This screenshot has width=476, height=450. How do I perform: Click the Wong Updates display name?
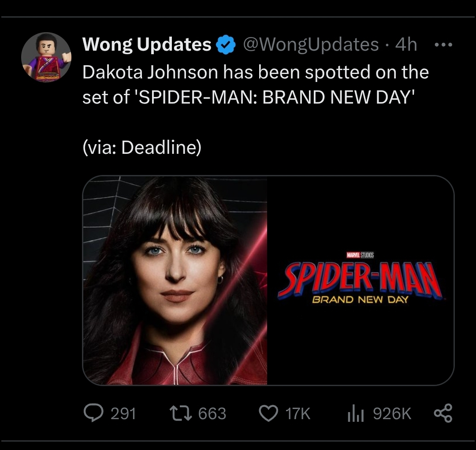147,45
